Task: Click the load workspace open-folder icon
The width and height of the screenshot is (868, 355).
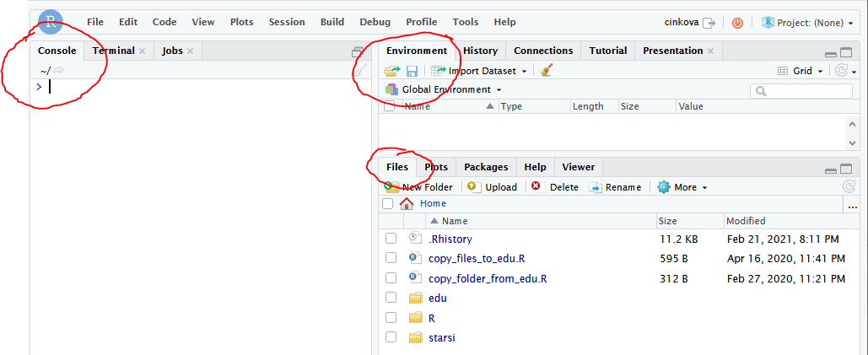Action: [x=392, y=72]
